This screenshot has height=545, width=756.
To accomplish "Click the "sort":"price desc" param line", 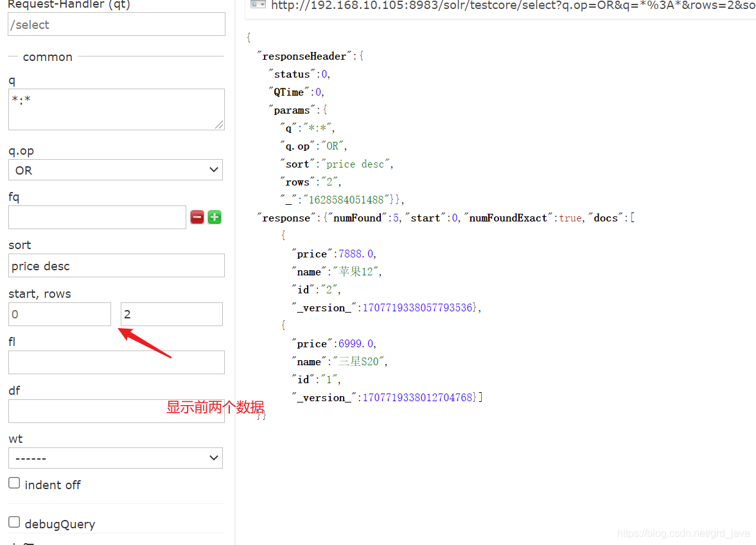I will tap(337, 164).
